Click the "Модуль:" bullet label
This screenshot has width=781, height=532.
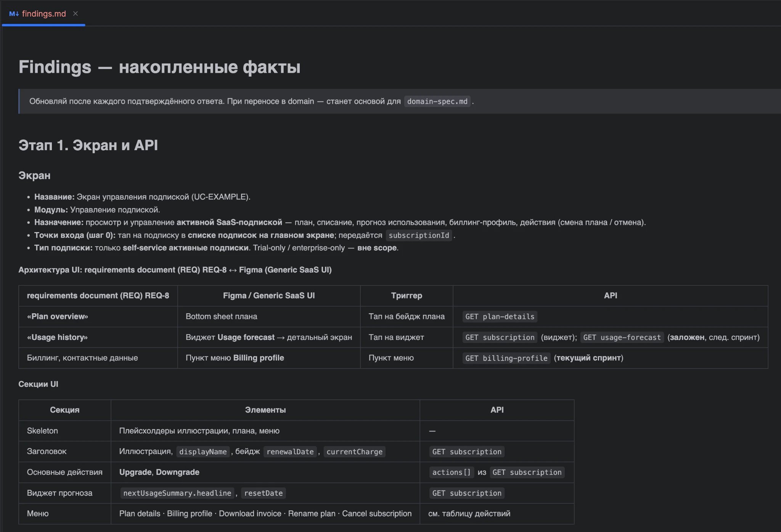click(x=51, y=210)
